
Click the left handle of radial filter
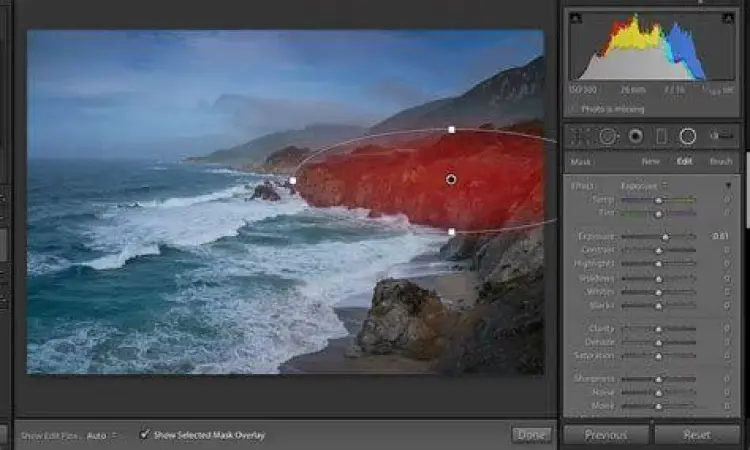(293, 181)
